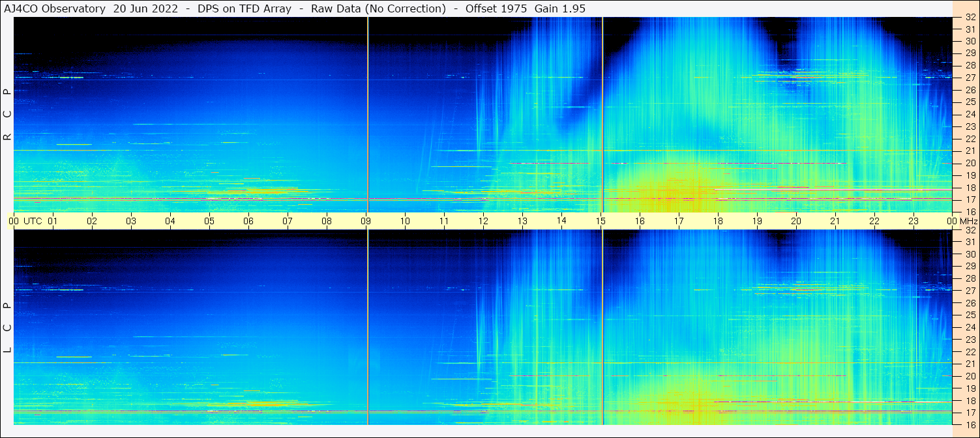Image resolution: width=980 pixels, height=438 pixels.
Task: Click the L C P panel label
Action: [7, 328]
